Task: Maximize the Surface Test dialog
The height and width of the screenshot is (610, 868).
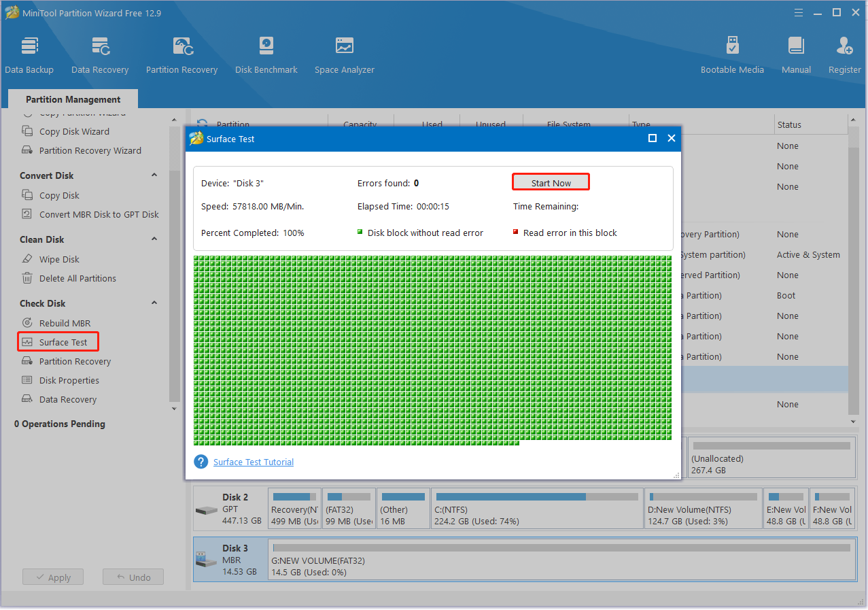Action: [x=653, y=138]
